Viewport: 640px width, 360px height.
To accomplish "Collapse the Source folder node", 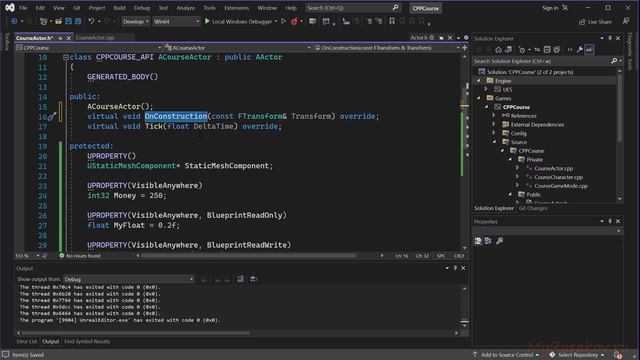I will (x=494, y=142).
